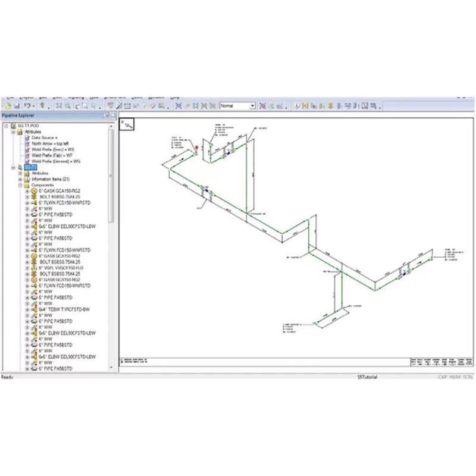Select the Components folder label

coord(42,185)
